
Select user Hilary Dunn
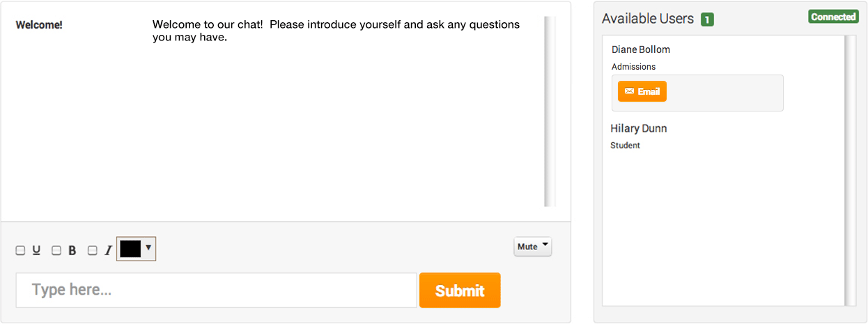click(x=639, y=128)
